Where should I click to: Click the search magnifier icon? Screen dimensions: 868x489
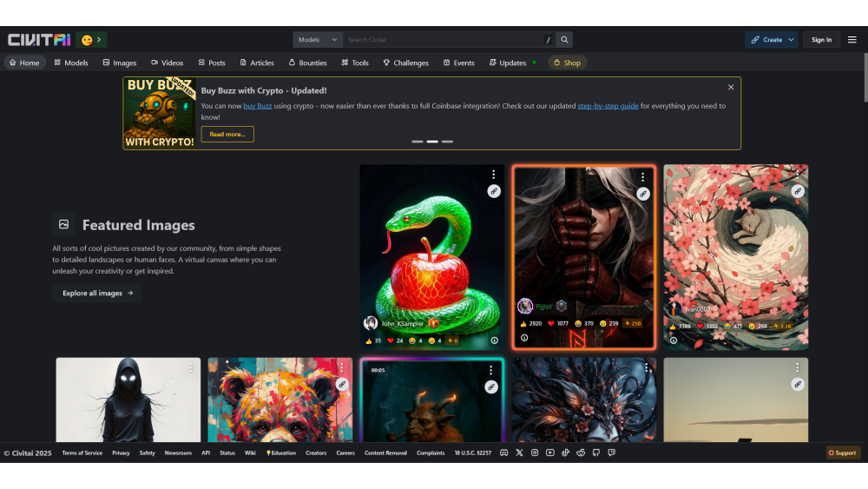click(x=564, y=40)
